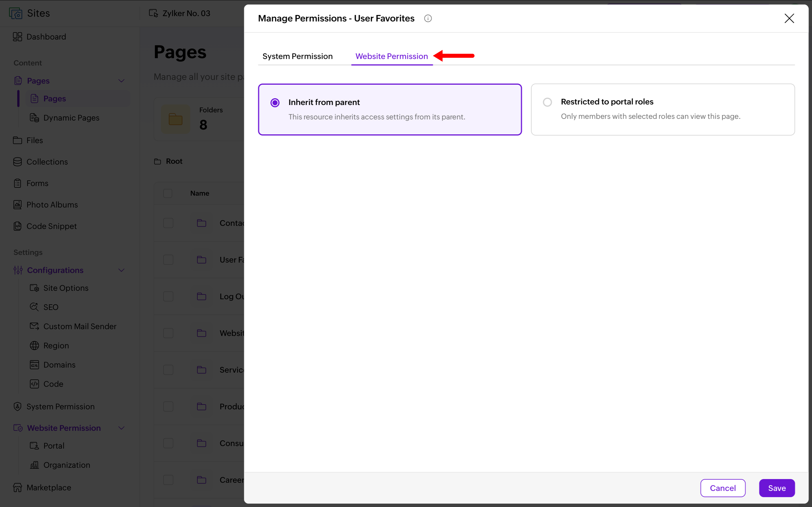Click the Files folder icon
The image size is (812, 507).
tap(18, 140)
